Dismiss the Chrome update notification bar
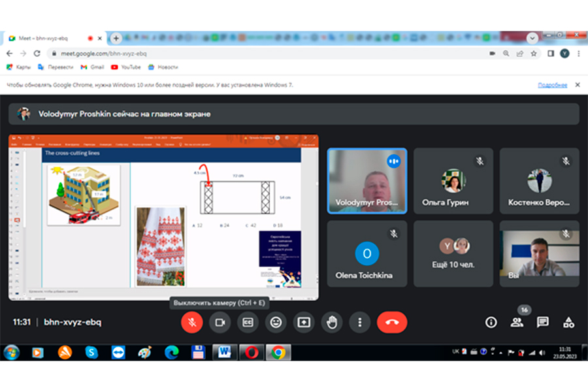Image resolution: width=588 pixels, height=392 pixels. click(x=578, y=85)
